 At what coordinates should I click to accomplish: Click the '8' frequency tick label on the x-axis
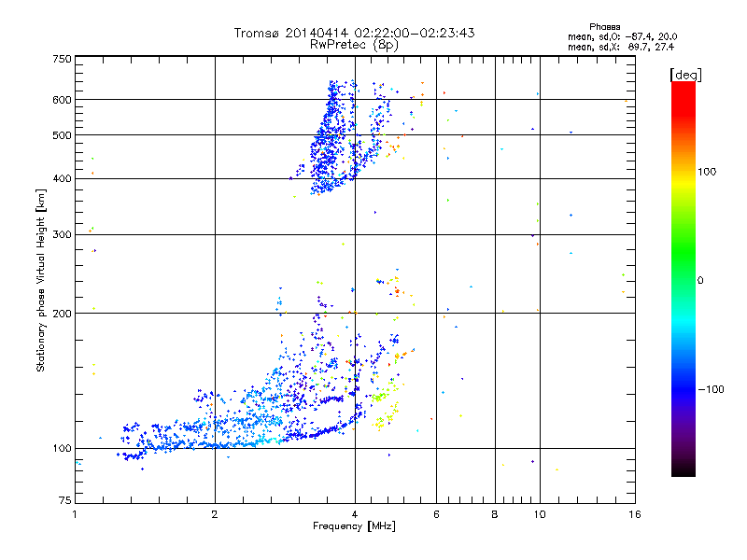pyautogui.click(x=495, y=514)
